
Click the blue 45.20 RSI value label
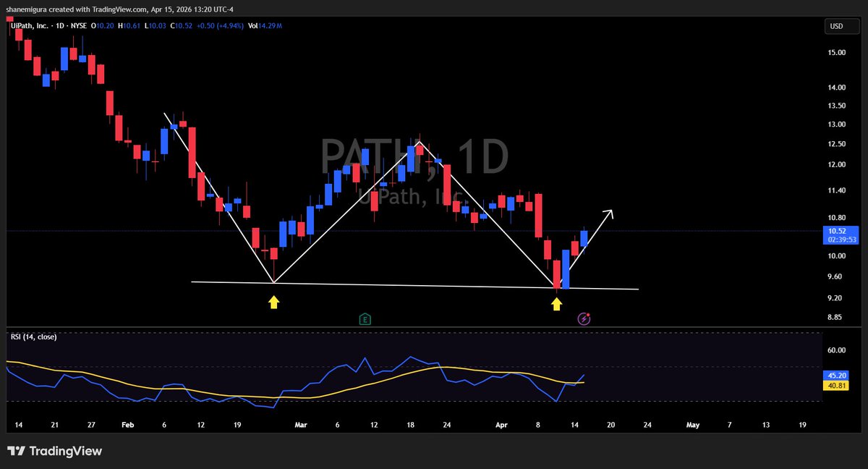pyautogui.click(x=836, y=376)
